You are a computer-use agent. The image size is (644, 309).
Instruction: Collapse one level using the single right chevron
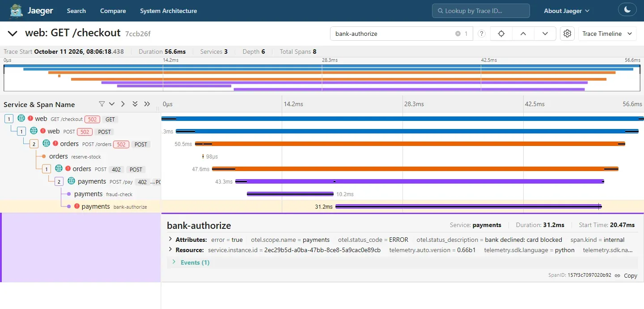[123, 104]
